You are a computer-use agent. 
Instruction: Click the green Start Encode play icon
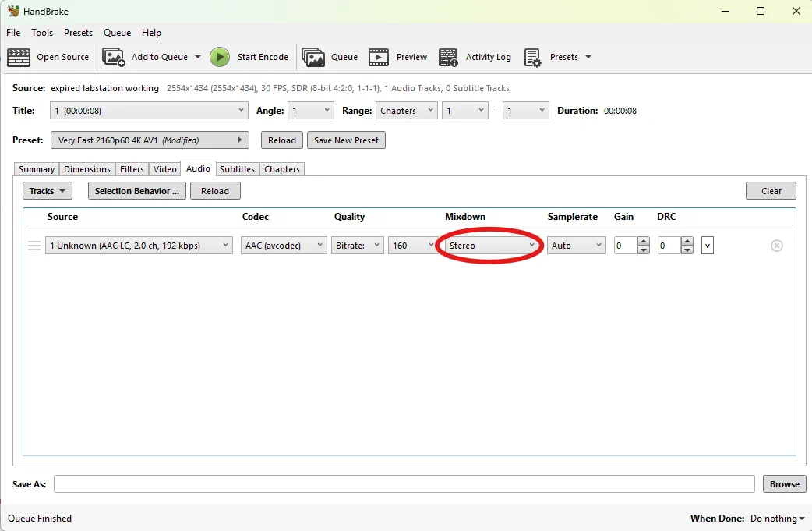point(220,57)
